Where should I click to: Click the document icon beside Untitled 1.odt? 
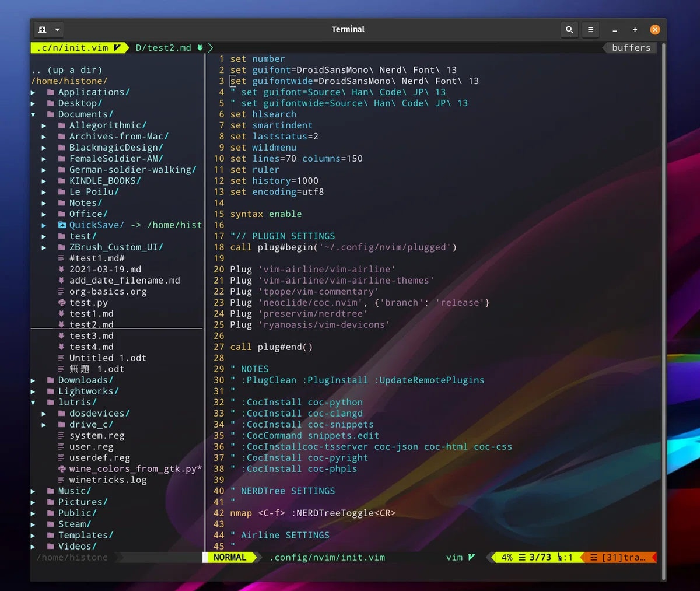[x=62, y=358]
